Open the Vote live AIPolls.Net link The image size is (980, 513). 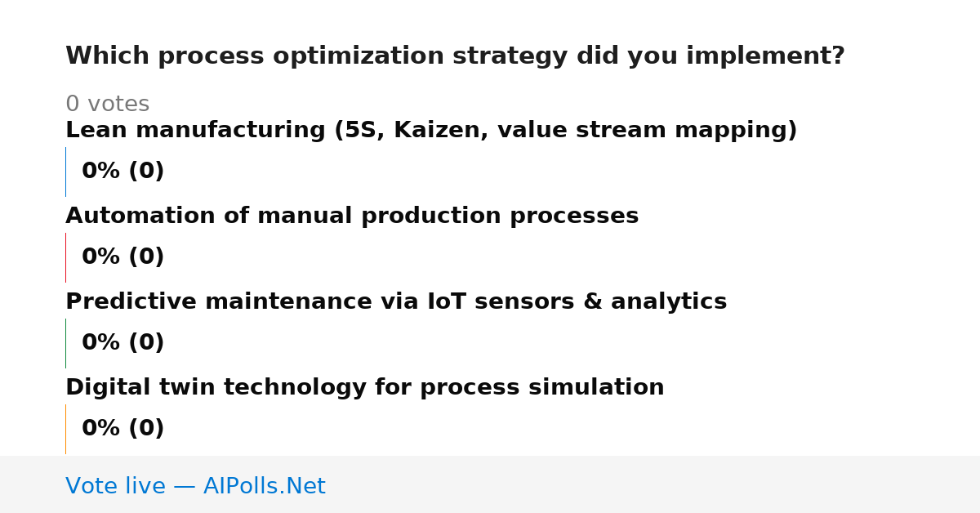pos(195,487)
